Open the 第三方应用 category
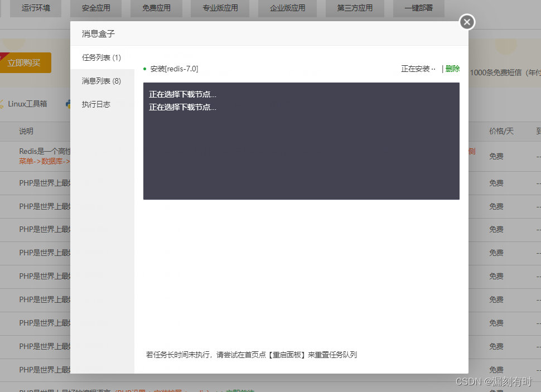Viewport: 541px width, 392px height. coord(355,8)
